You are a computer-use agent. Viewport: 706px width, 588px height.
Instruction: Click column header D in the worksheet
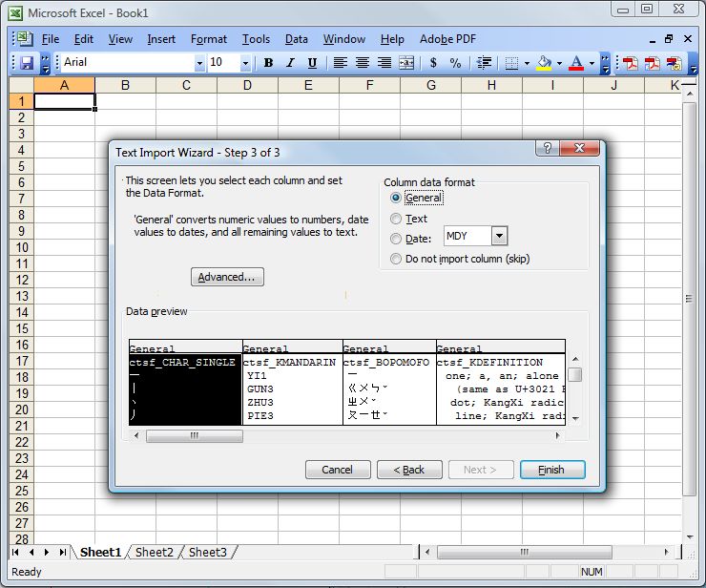247,85
